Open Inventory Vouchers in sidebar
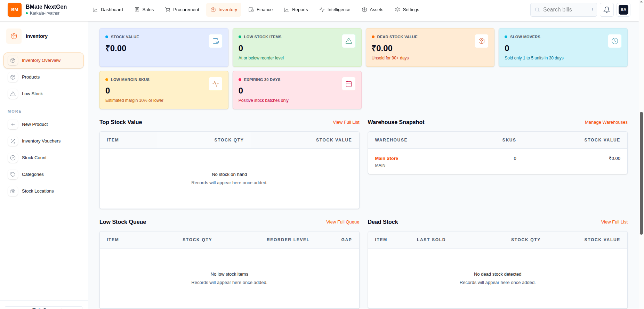This screenshot has width=644, height=309. click(44, 141)
